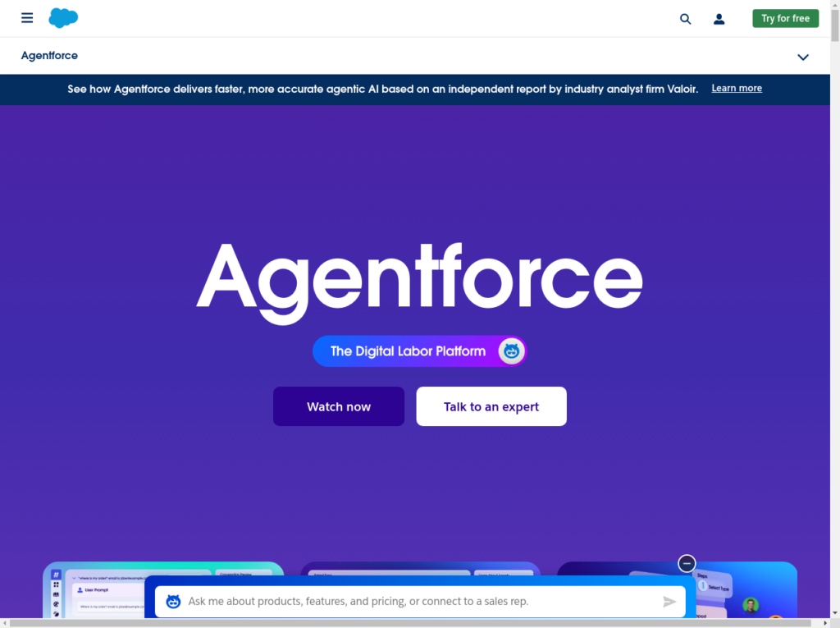Click the Salesforce cloud logo

(63, 18)
